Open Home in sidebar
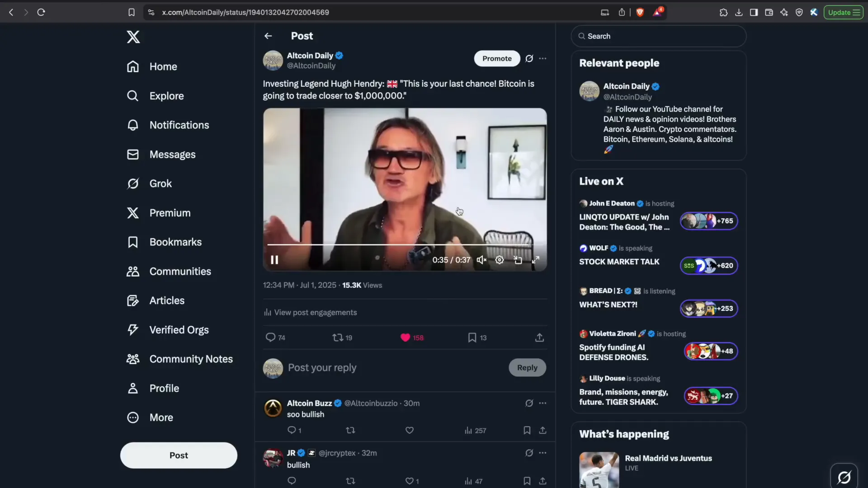Screen dimensions: 868x488 (x=152, y=66)
